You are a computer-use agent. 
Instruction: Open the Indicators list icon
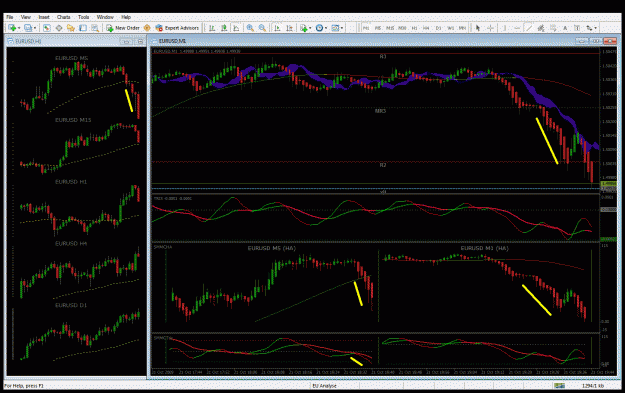(x=303, y=28)
